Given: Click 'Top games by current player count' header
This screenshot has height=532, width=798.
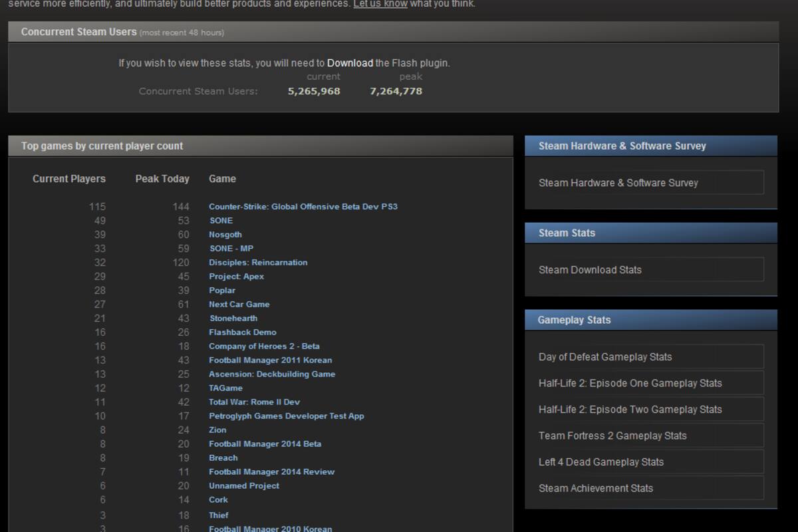Looking at the screenshot, I should 261,146.
